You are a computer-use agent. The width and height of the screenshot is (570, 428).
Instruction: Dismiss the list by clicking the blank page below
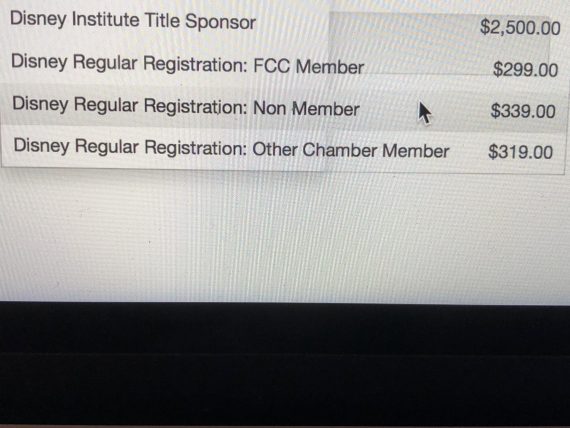coord(285,236)
